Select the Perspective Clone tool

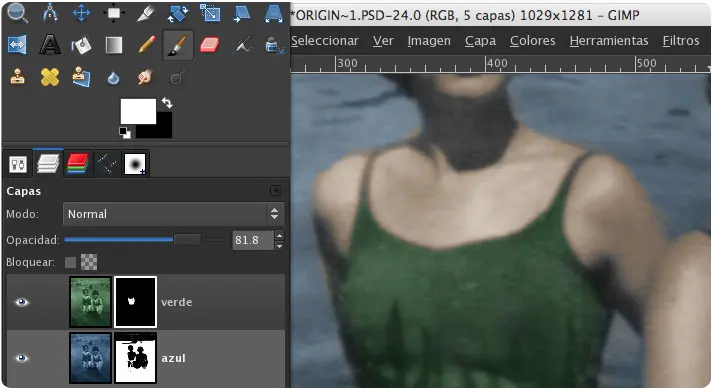point(82,77)
